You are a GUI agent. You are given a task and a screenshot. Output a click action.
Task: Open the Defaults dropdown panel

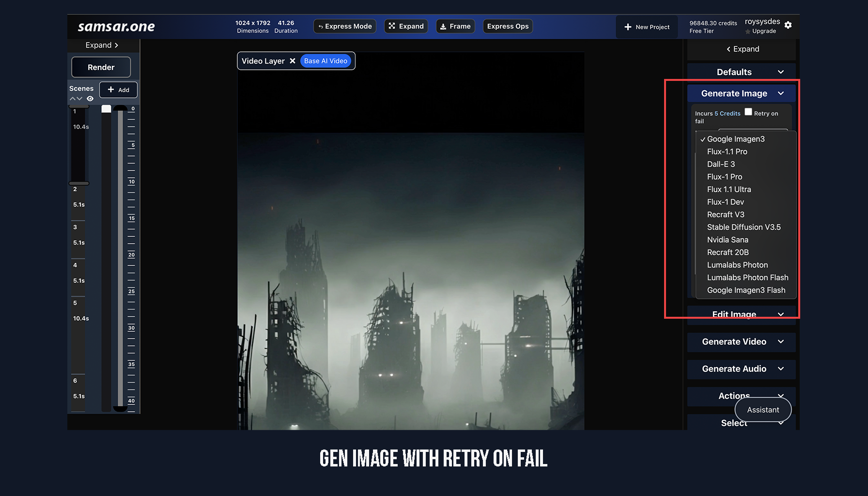[740, 71]
